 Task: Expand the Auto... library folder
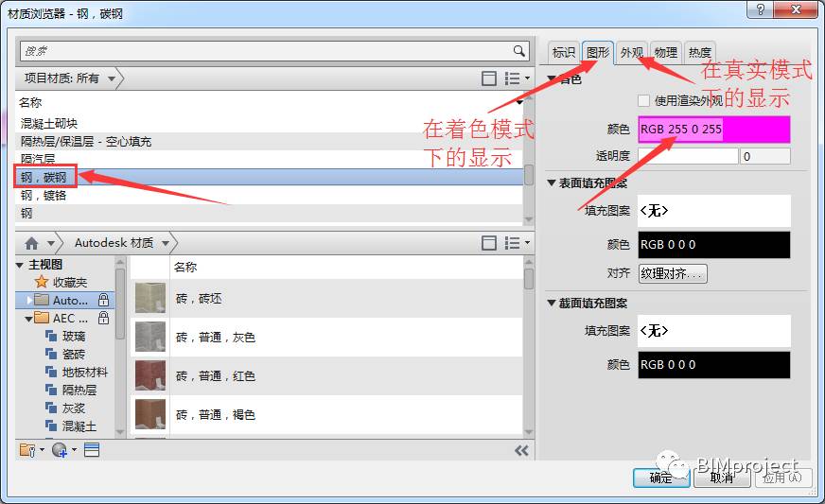click(x=29, y=300)
